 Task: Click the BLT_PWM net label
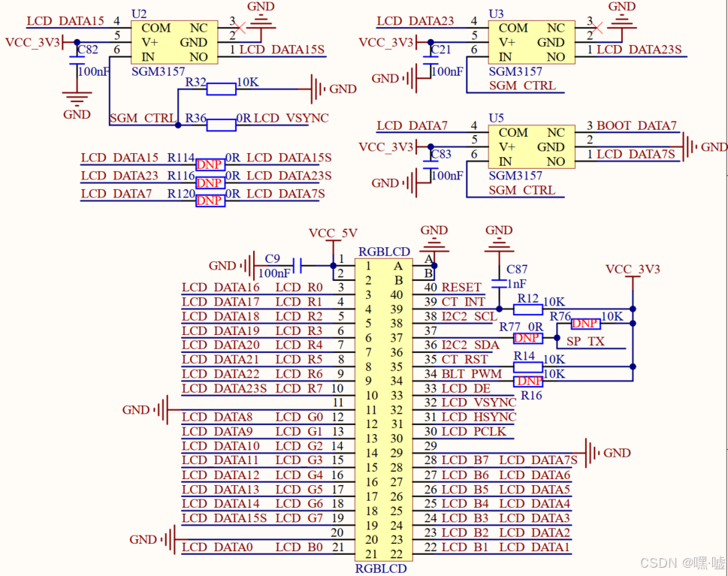[x=472, y=374]
